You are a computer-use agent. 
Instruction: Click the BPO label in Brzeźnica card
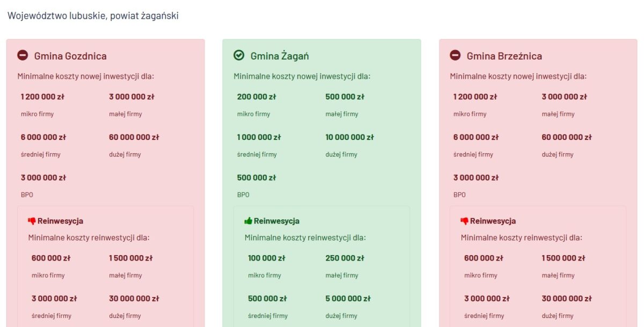(x=459, y=195)
